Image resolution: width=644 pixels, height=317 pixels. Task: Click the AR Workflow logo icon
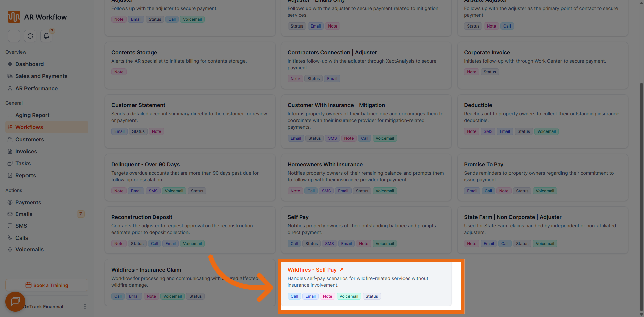[x=14, y=17]
